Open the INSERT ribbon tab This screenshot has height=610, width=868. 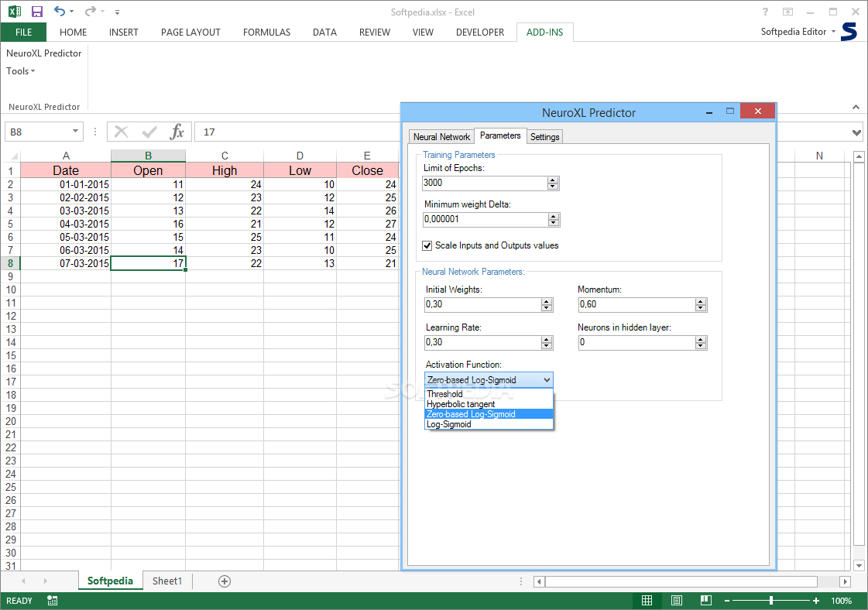coord(123,32)
